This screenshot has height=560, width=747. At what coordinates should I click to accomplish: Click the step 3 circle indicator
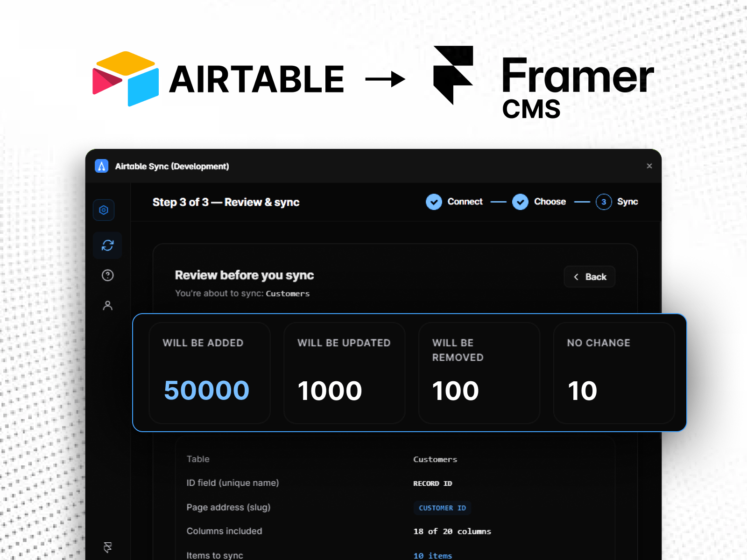click(604, 202)
